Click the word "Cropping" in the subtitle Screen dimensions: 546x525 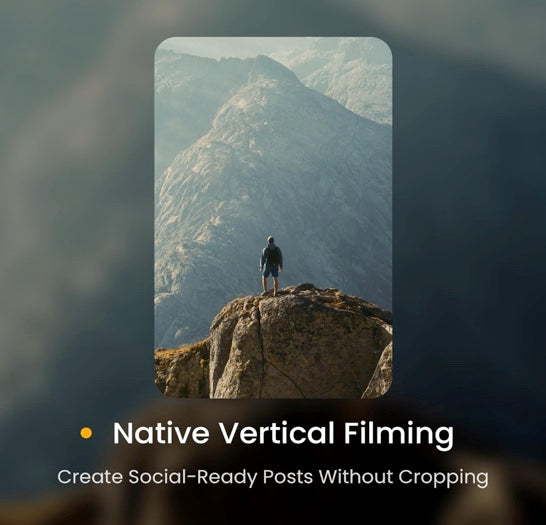(443, 478)
